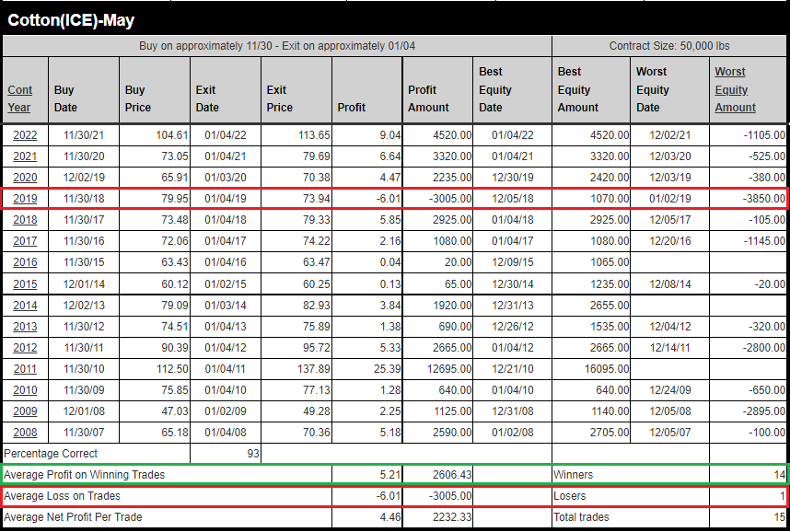This screenshot has width=790, height=532.
Task: Open the 2015 contract year link
Action: point(25,283)
